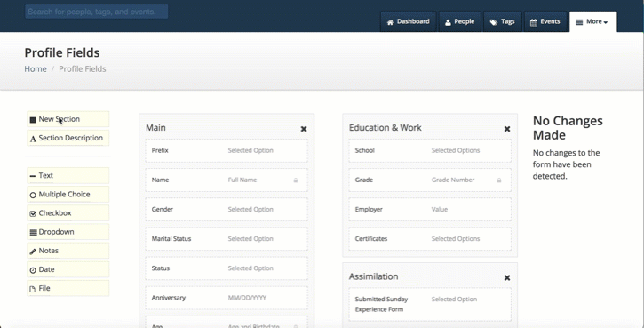The image size is (644, 328).
Task: Pick the File field type
Action: [68, 289]
